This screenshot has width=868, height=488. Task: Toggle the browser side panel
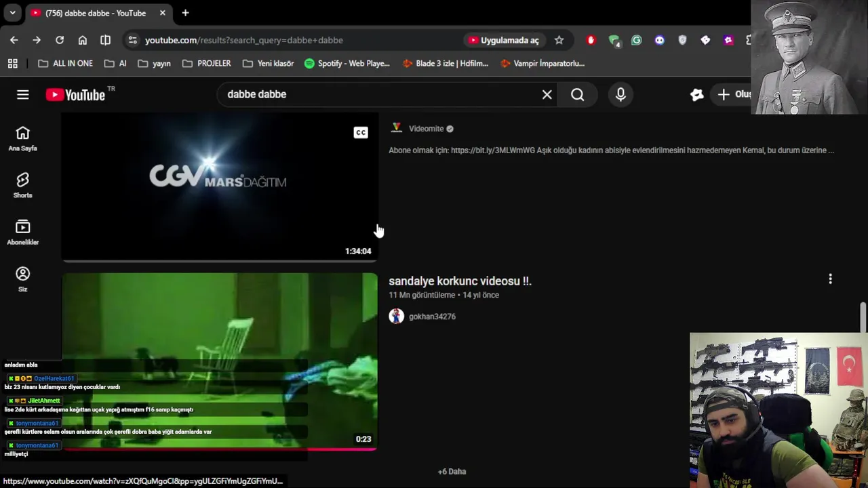pos(105,40)
